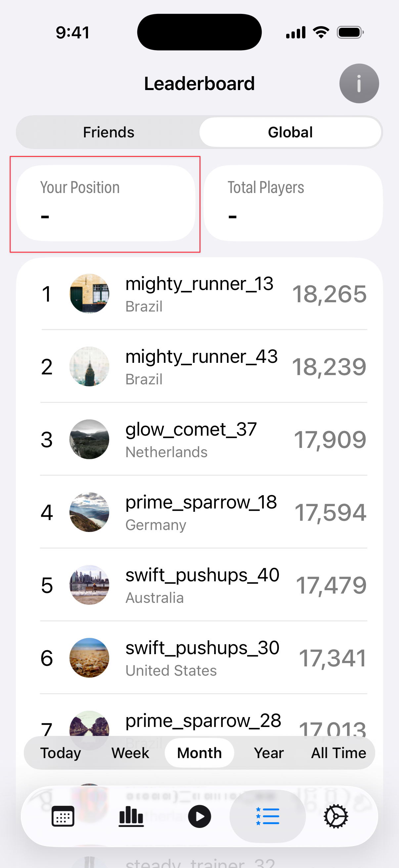This screenshot has height=868, width=399.
Task: Select the Week time range
Action: pos(130,753)
